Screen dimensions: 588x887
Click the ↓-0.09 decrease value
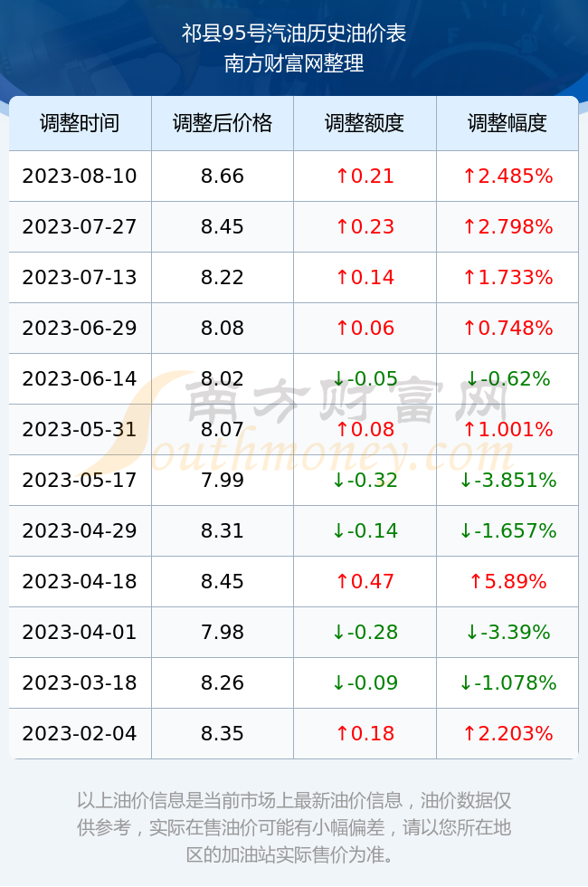pyautogui.click(x=365, y=682)
